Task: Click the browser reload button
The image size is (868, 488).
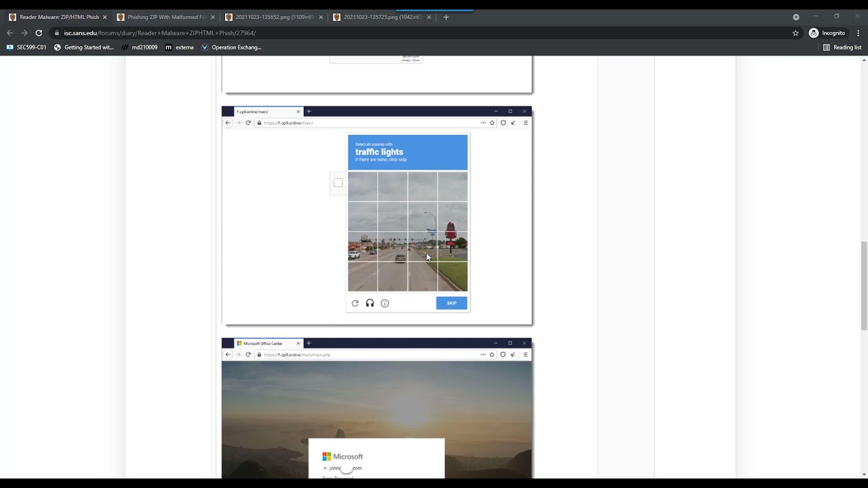Action: pos(39,33)
